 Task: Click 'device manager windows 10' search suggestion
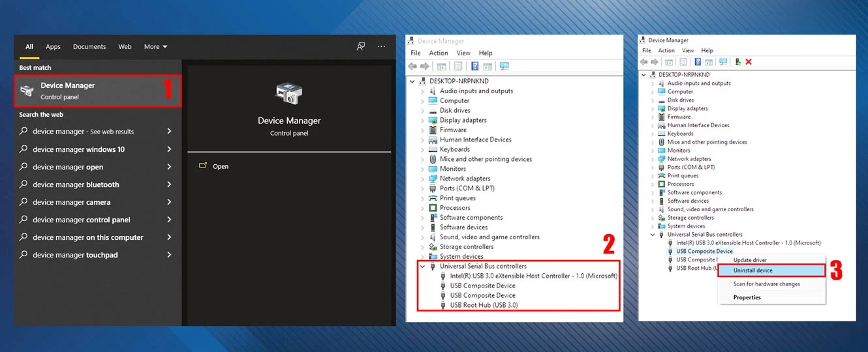point(78,149)
